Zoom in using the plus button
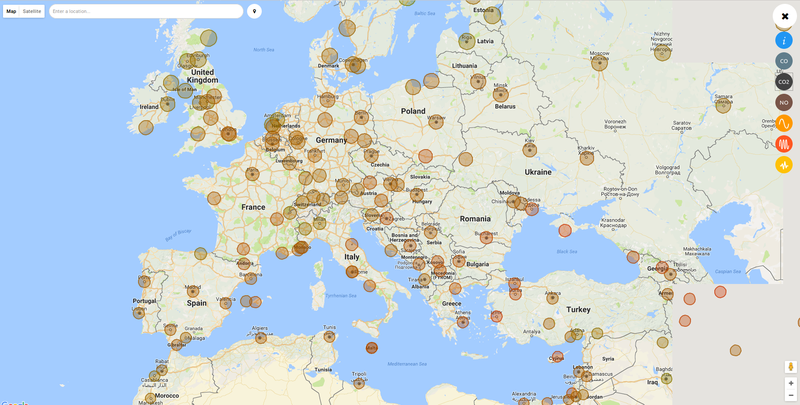800x405 pixels. point(790,383)
